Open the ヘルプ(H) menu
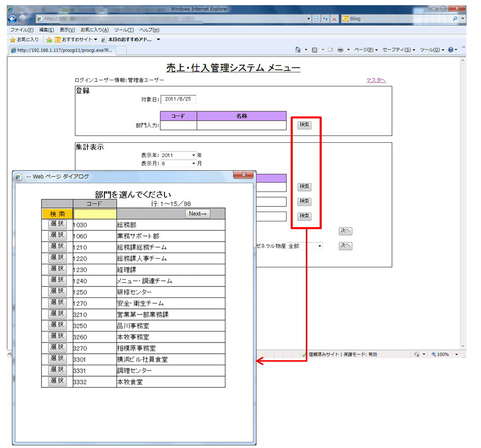This screenshot has width=481, height=448. coord(149,30)
